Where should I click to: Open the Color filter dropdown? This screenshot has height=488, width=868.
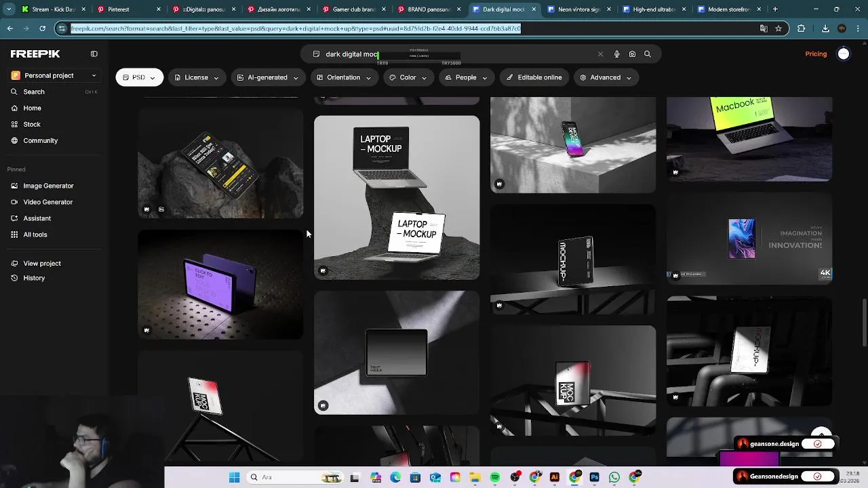tap(408, 77)
